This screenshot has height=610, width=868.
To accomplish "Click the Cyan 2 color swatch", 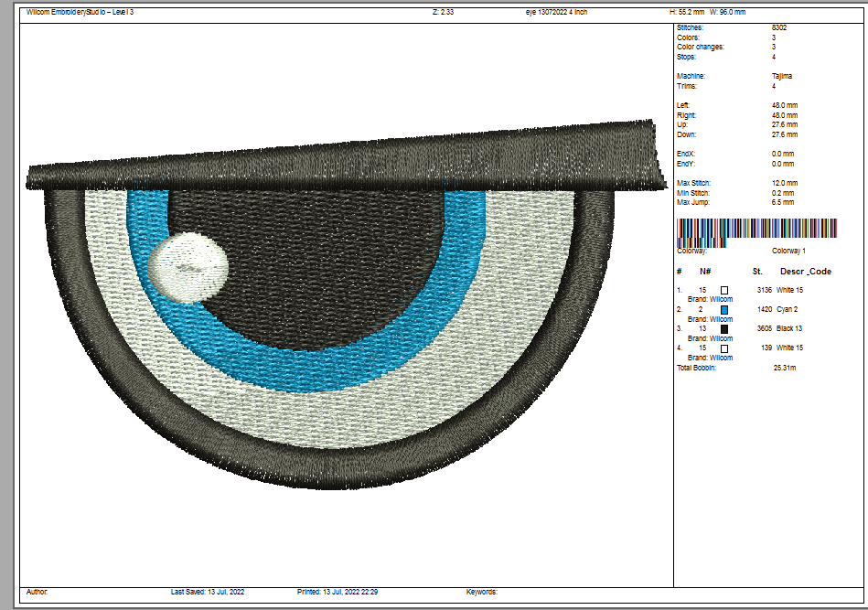I will [724, 309].
